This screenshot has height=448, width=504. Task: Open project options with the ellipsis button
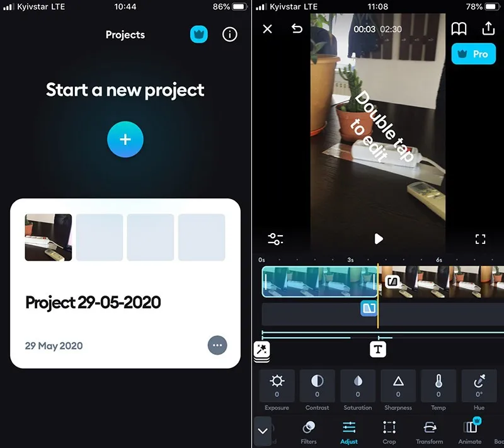(x=217, y=345)
